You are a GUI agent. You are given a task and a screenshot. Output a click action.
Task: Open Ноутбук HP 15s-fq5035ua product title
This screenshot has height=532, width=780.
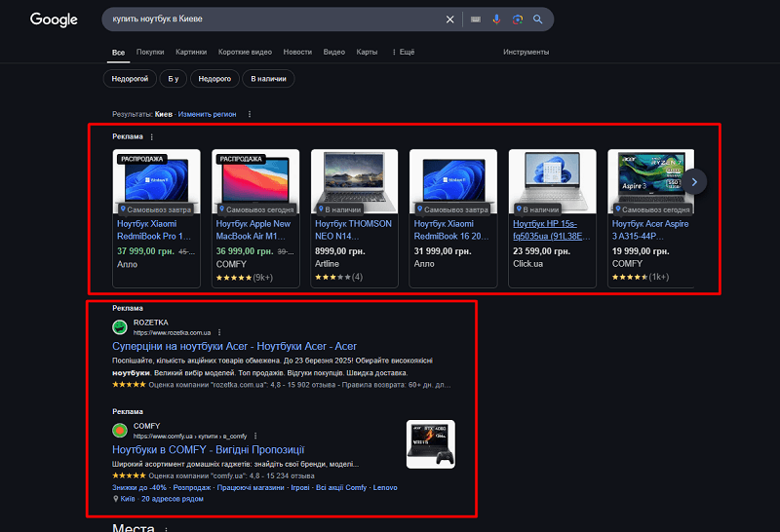552,230
